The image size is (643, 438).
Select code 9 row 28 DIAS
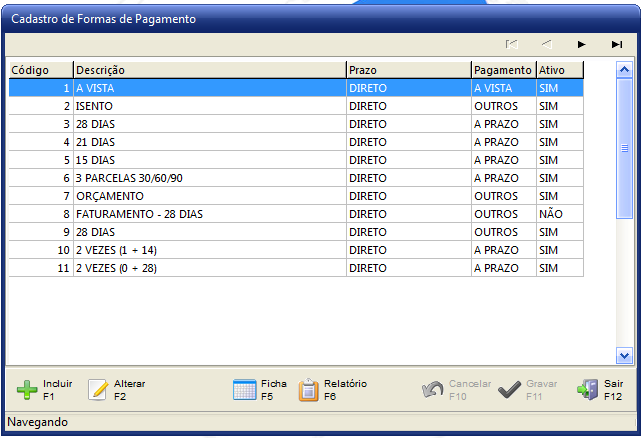pos(296,233)
